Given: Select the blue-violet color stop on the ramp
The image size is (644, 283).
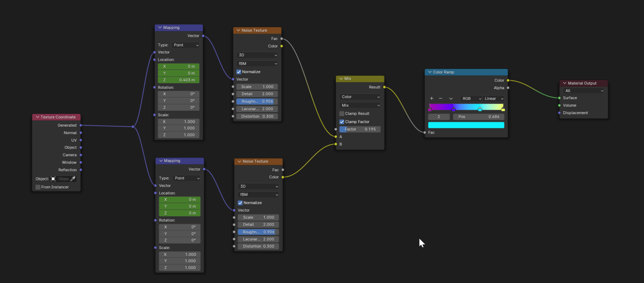Looking at the screenshot, I should (x=453, y=109).
